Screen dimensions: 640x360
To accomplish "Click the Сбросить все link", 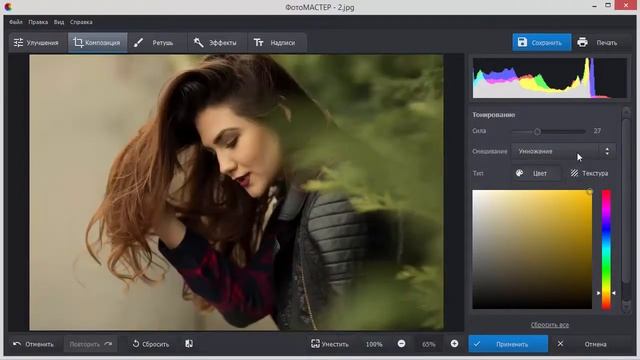I will click(x=550, y=325).
